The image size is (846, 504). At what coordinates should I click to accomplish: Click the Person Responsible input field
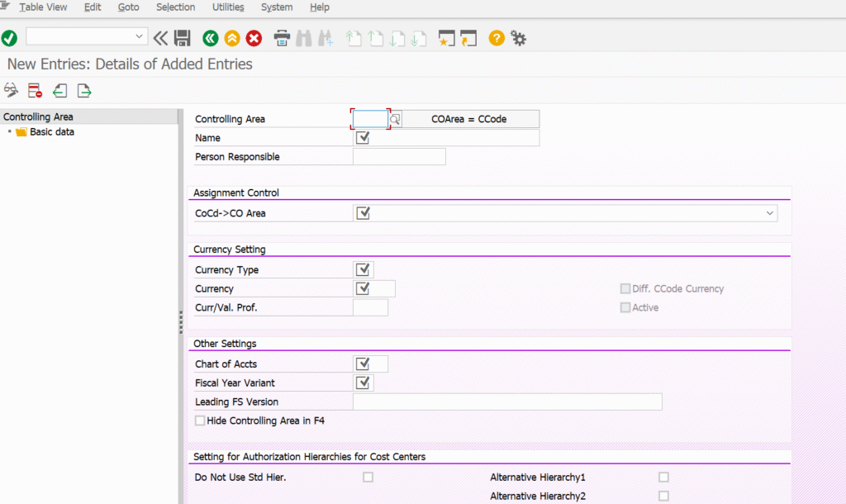[x=399, y=156]
